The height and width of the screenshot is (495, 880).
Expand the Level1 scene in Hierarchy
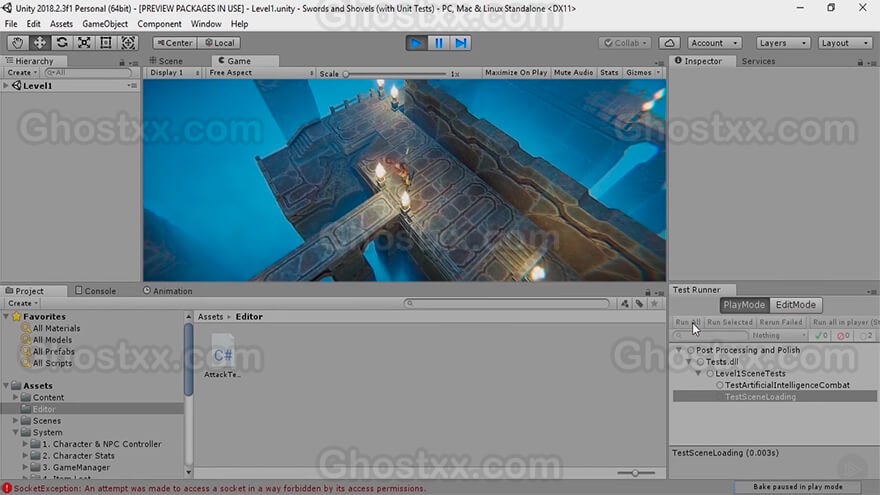[x=6, y=86]
